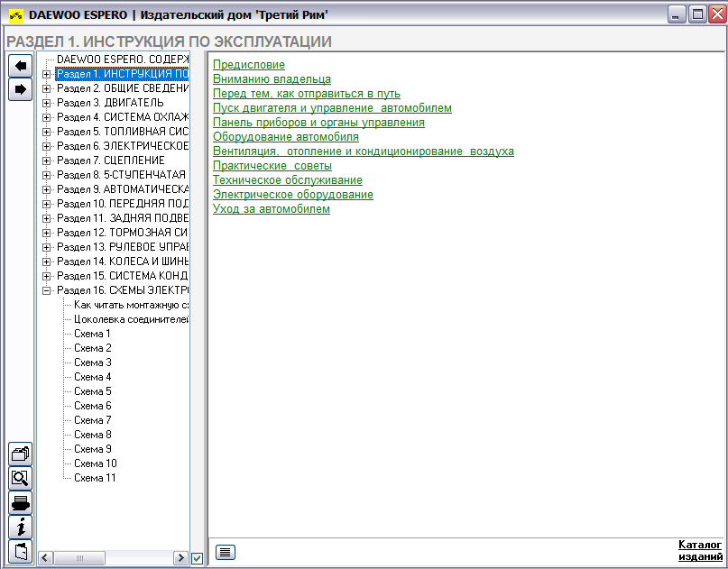
Task: Expand Раздел 15. СИСТЕМА КОНД node
Action: pyautogui.click(x=46, y=276)
